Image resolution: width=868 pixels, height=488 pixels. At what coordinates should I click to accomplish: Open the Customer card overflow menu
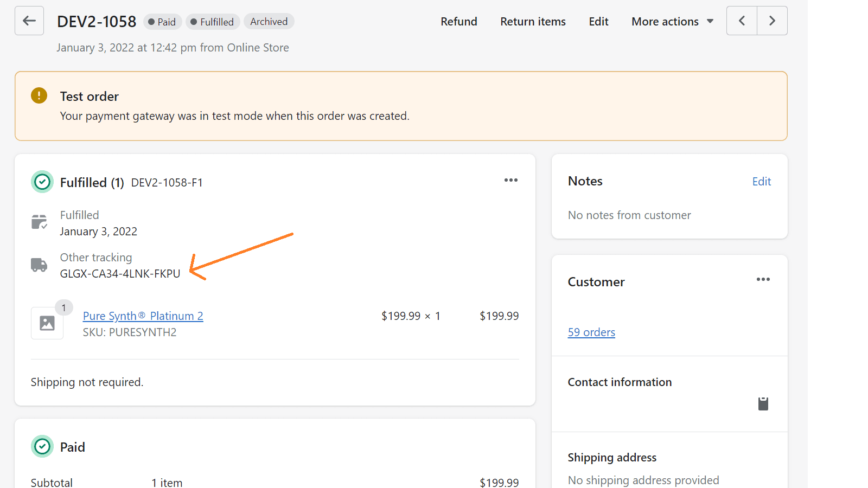click(x=763, y=279)
